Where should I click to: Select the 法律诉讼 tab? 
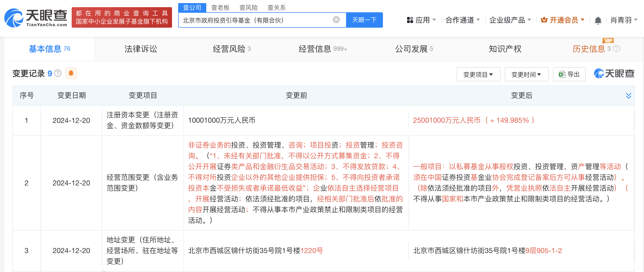(141, 49)
